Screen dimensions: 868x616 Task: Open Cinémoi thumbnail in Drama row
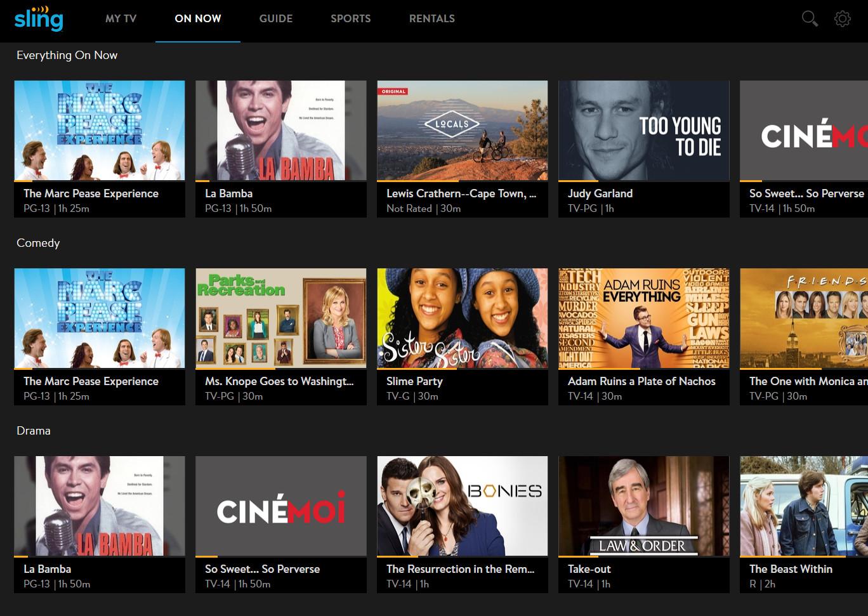coord(281,506)
